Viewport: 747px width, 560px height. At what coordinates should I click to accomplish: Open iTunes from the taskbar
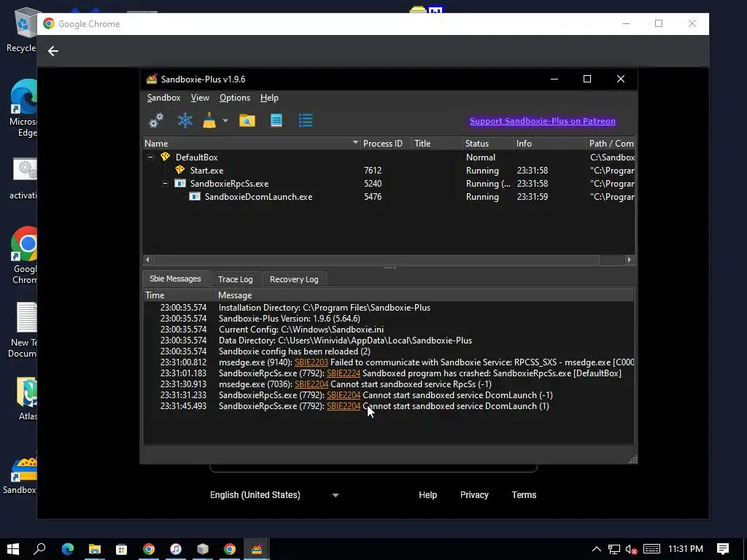[x=176, y=549]
